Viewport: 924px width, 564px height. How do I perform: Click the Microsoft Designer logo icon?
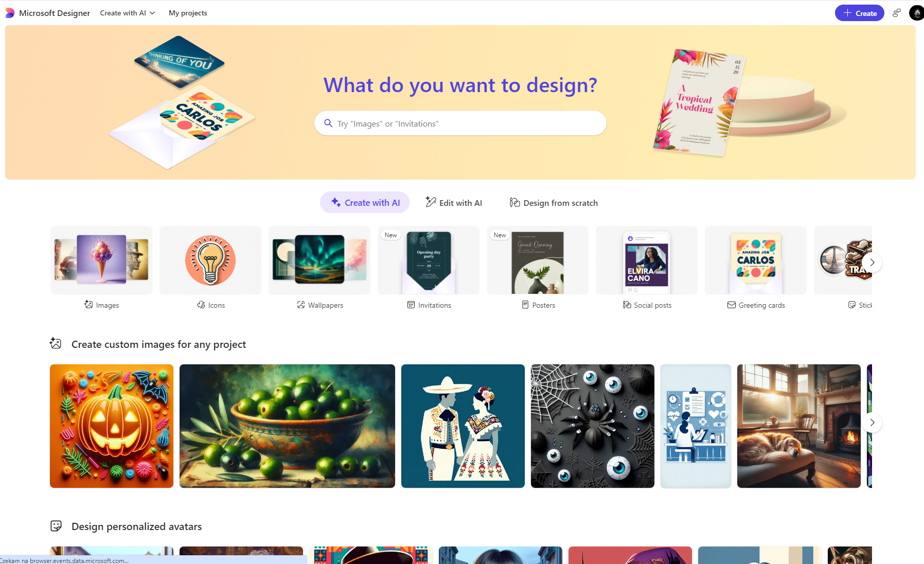pos(10,13)
